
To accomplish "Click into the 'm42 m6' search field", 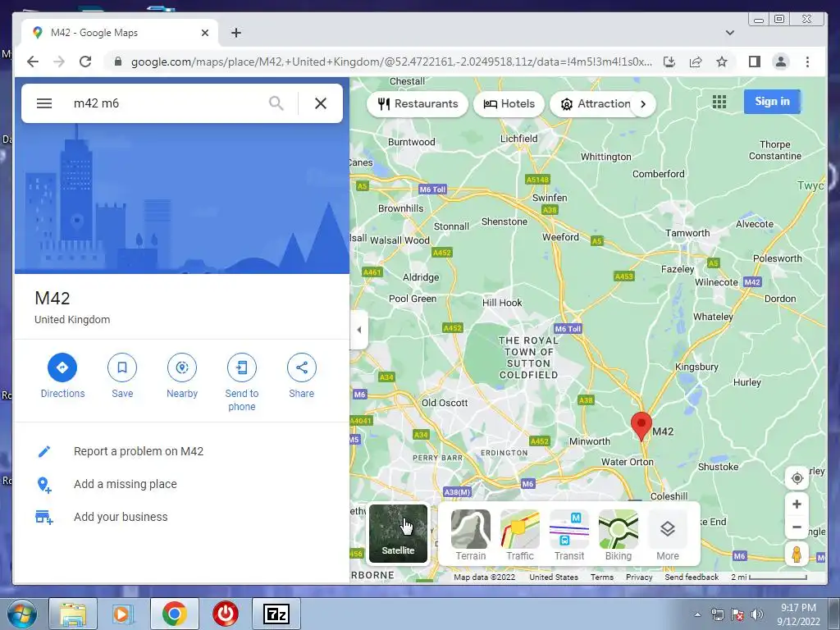I will (163, 103).
